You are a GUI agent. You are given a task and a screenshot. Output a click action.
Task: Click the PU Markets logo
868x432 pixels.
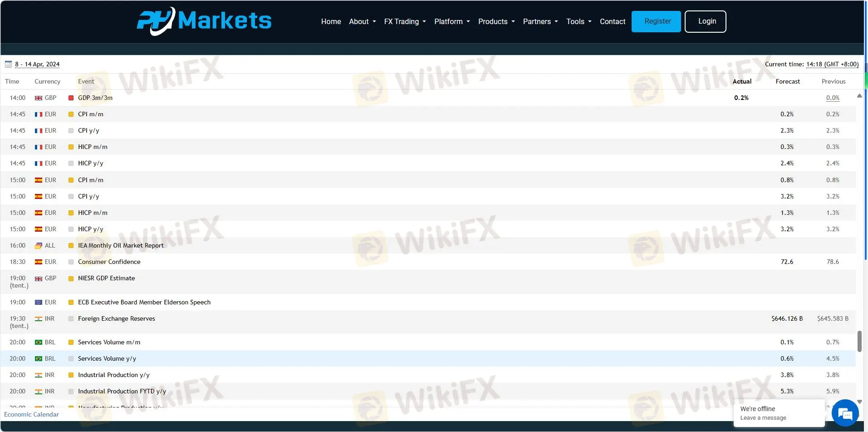204,21
